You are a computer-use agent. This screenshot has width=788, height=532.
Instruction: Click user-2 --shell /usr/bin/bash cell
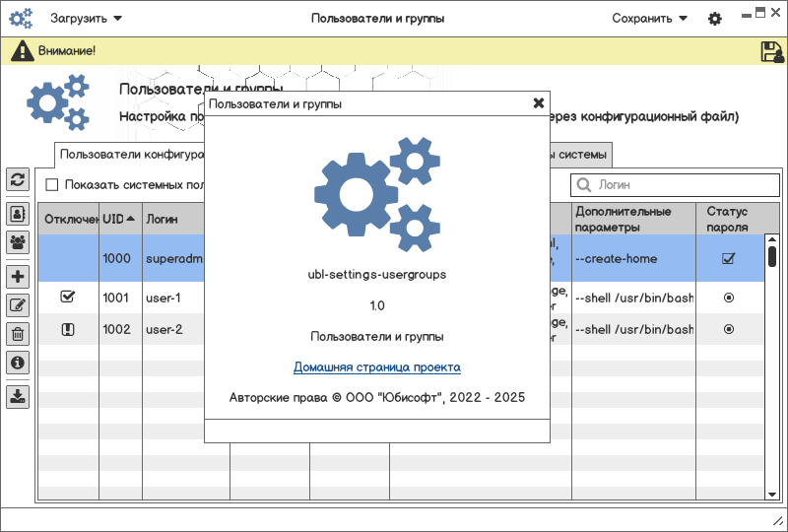tap(633, 329)
